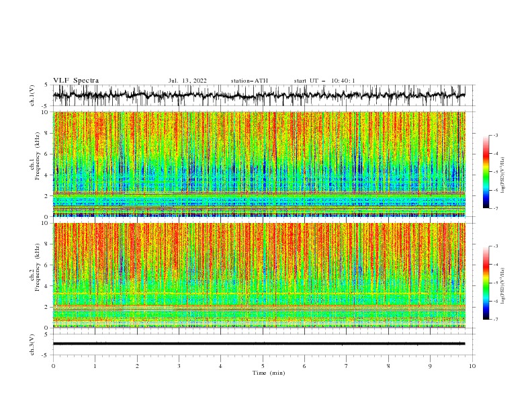
Task: Click the ch.2 "Frequency (kHz)" axis label
Action: tap(37, 267)
